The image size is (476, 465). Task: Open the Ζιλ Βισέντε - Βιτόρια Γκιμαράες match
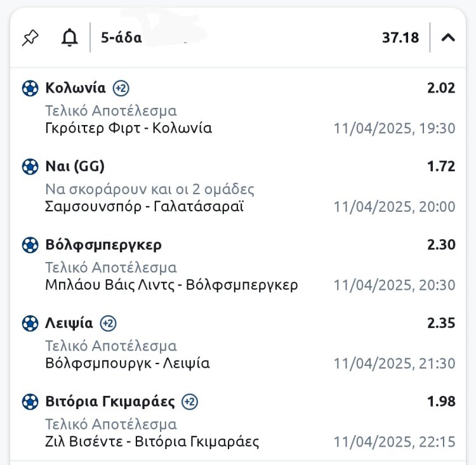152,442
